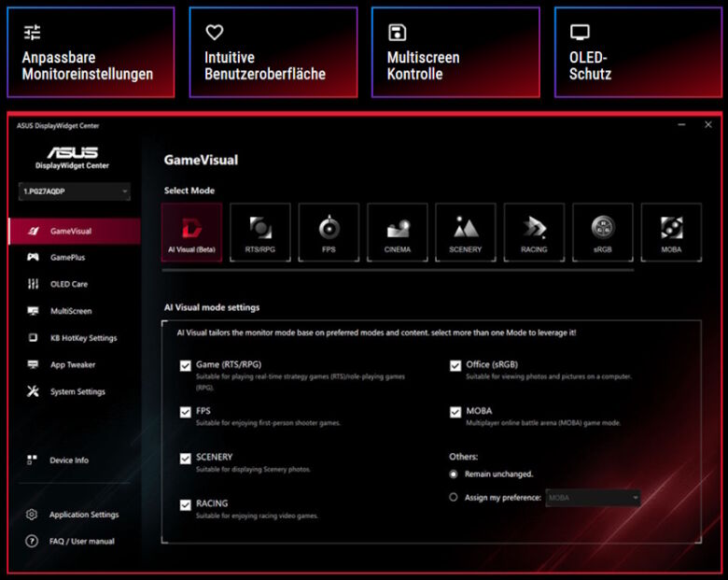Screen dimensions: 728x580
Task: Click the GamePlus controller icon
Action: click(33, 257)
